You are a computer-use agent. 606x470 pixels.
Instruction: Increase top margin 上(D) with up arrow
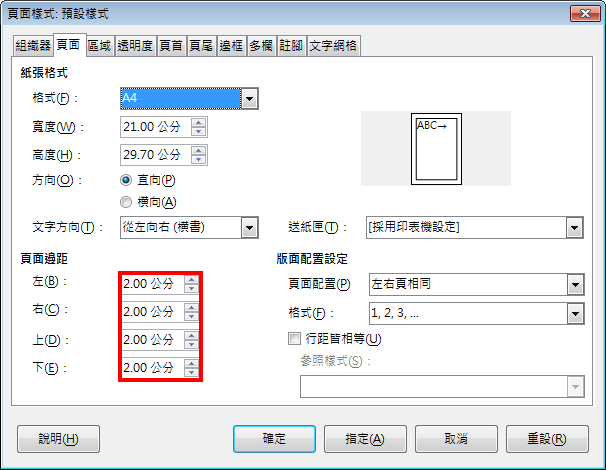click(x=191, y=335)
